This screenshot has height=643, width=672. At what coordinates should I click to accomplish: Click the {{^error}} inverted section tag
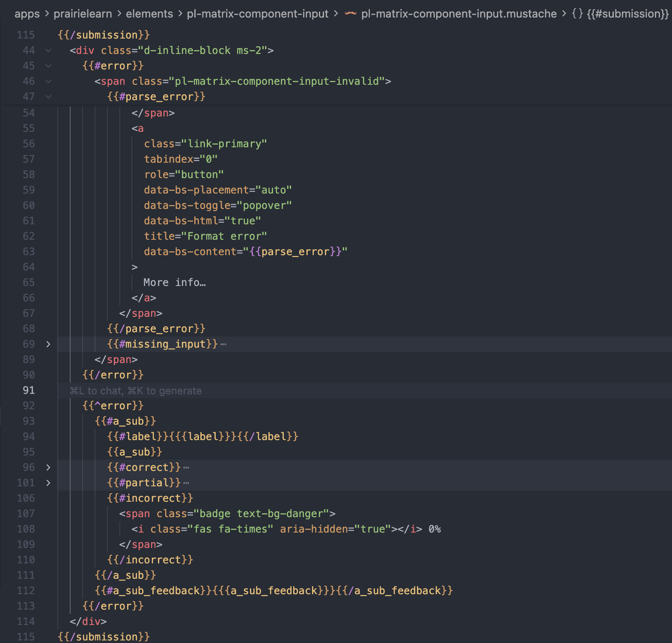pos(113,406)
